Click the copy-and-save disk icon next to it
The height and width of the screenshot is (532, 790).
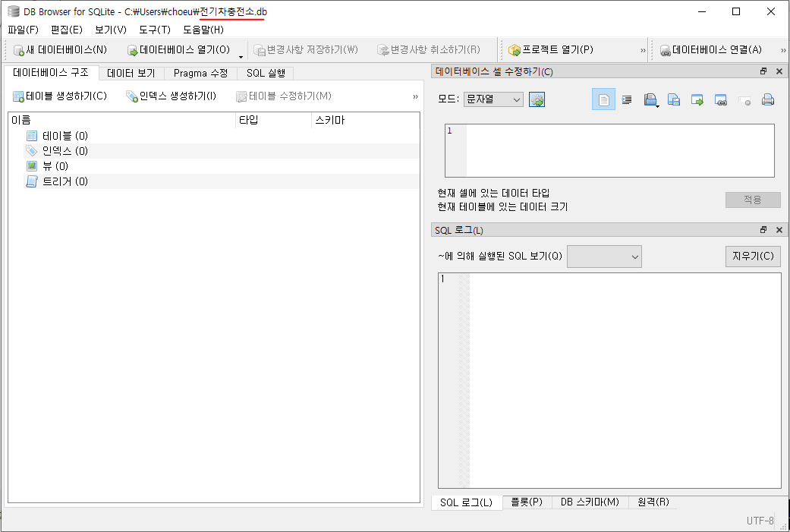point(674,99)
